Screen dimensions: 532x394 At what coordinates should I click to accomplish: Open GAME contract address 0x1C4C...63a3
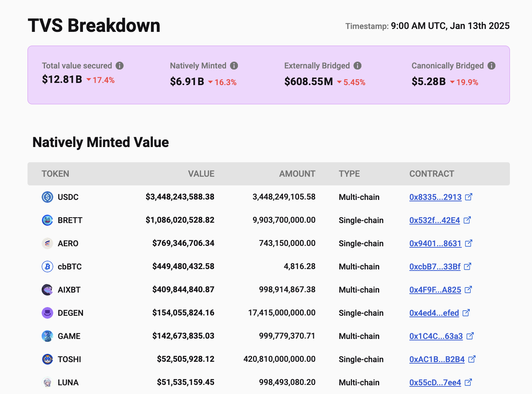click(x=436, y=336)
